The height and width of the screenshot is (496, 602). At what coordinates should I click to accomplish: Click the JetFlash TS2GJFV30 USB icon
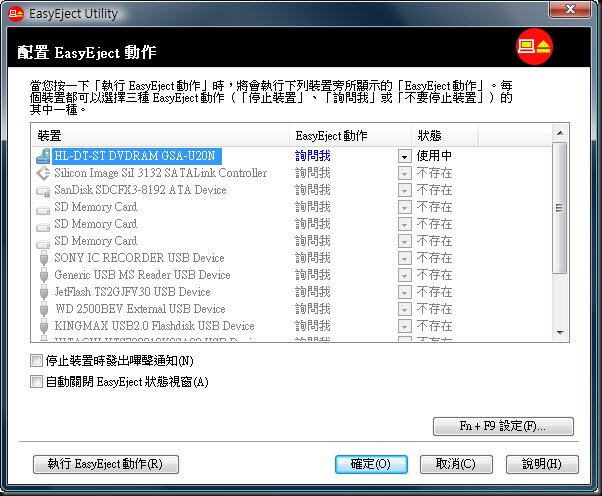click(44, 292)
